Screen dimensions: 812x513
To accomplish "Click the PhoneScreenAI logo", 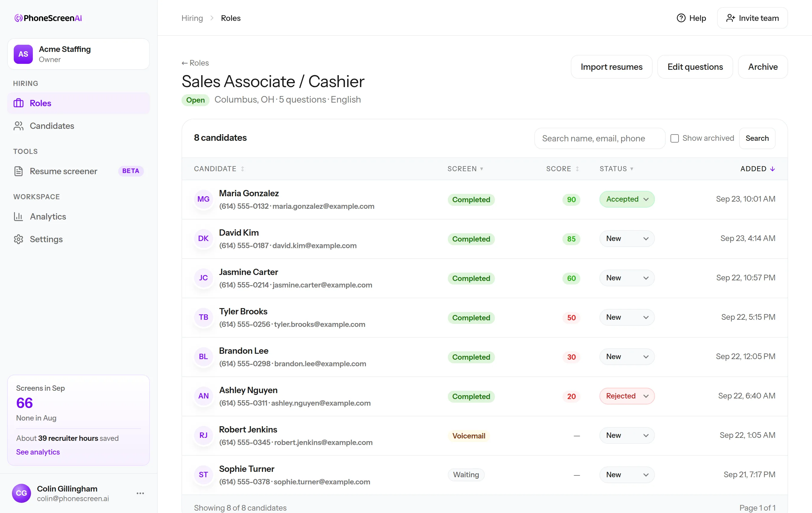I will pyautogui.click(x=48, y=18).
